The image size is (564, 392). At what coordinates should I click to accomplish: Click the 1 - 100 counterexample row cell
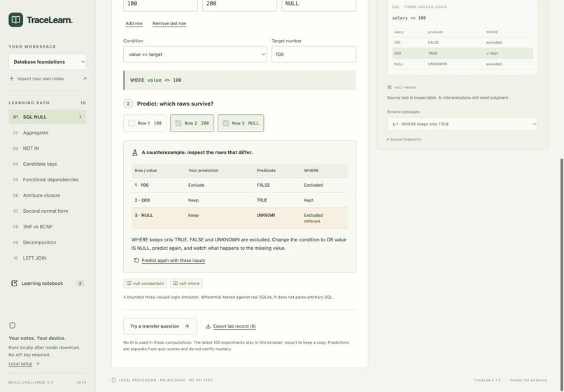(x=142, y=185)
